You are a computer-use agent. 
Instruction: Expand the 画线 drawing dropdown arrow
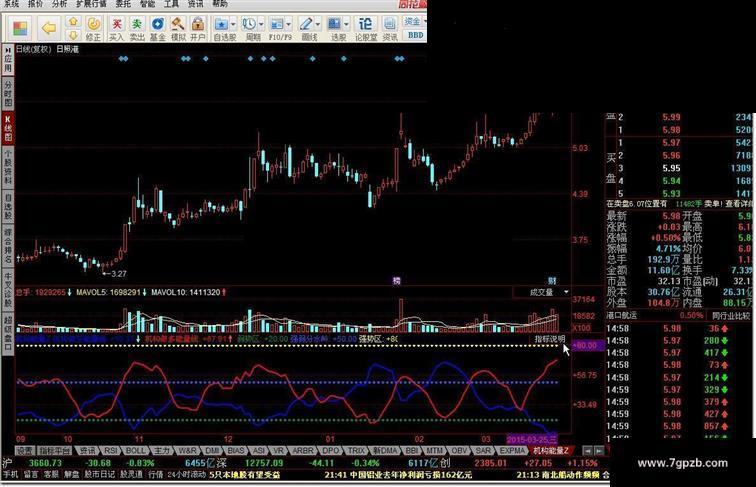point(318,24)
